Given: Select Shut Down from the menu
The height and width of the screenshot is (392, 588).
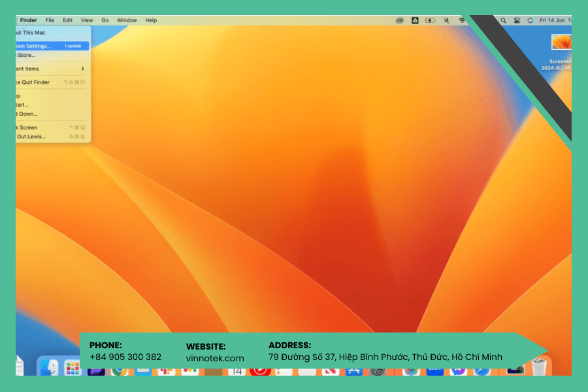Looking at the screenshot, I should click(x=52, y=114).
